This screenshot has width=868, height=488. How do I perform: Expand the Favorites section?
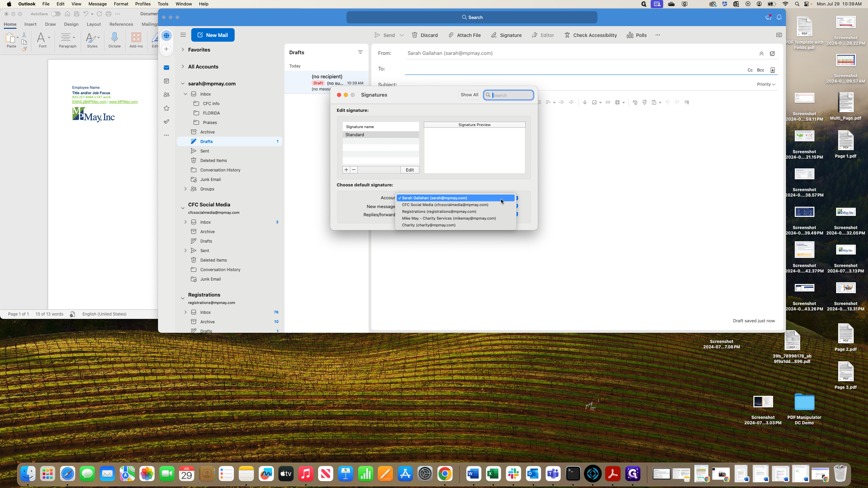click(x=183, y=50)
